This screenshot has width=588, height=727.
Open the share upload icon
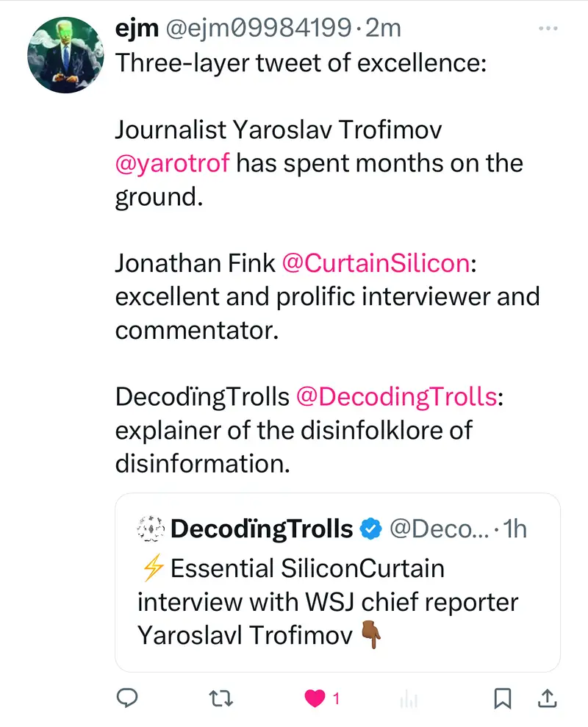point(548,699)
